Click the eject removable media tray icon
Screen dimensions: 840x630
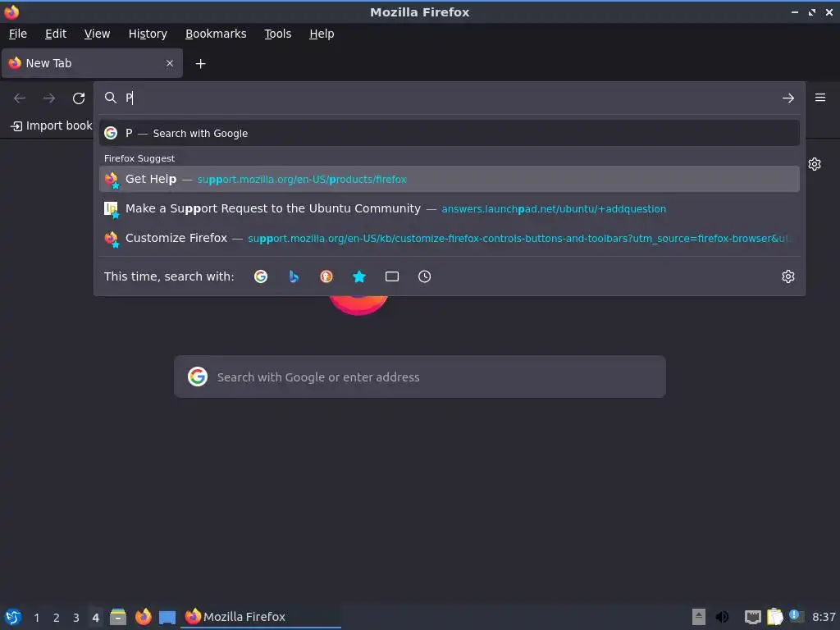699,617
